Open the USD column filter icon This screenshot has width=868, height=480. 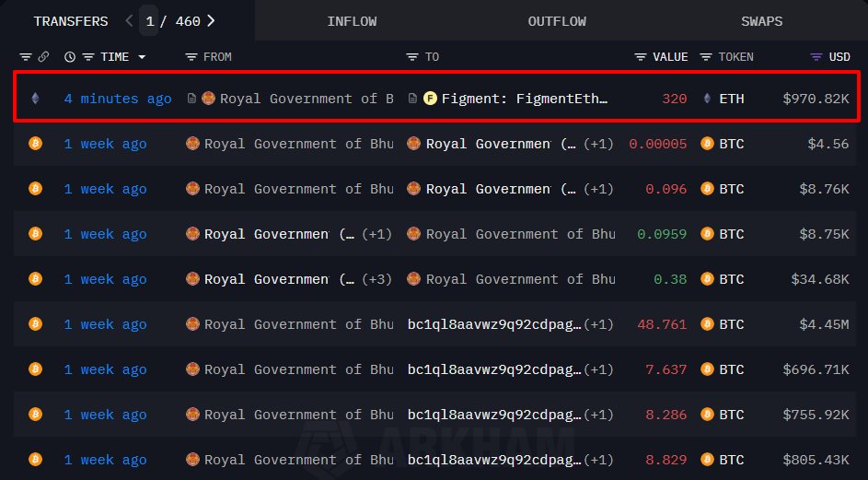point(816,57)
